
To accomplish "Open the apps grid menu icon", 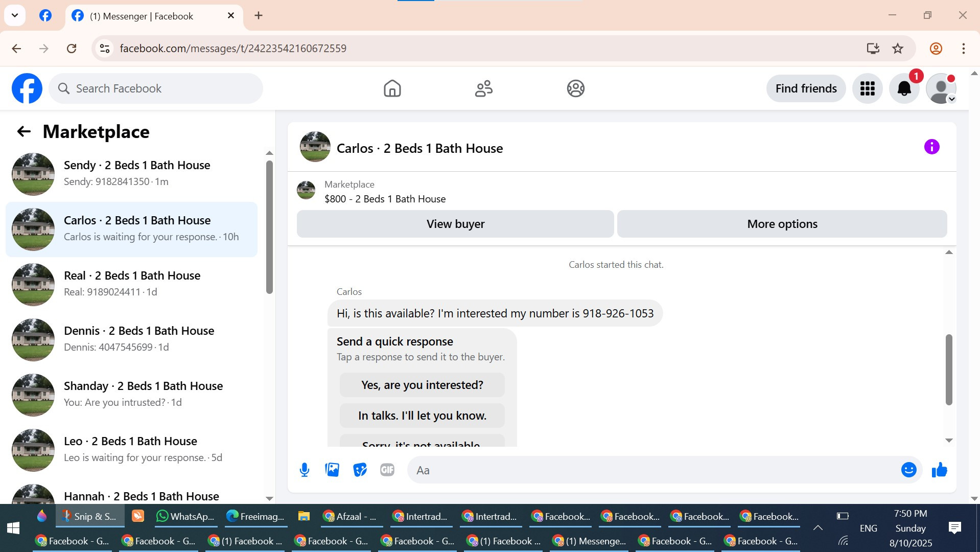I will 867,88.
